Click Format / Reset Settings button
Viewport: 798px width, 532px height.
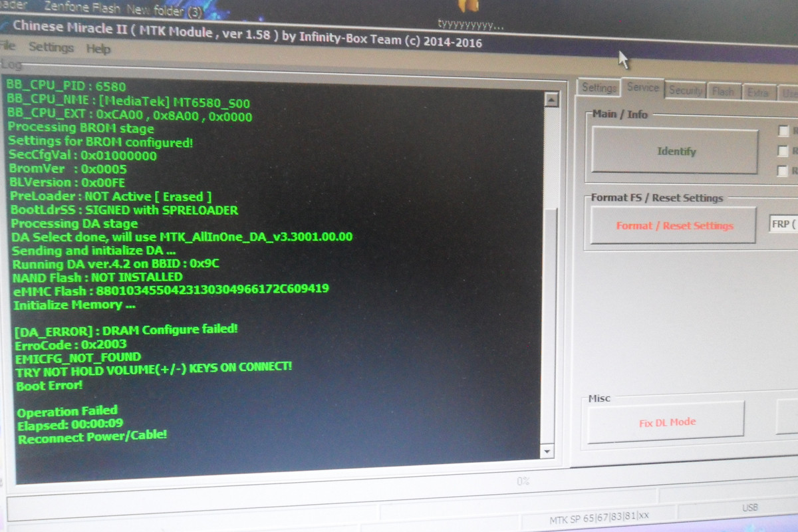point(673,225)
